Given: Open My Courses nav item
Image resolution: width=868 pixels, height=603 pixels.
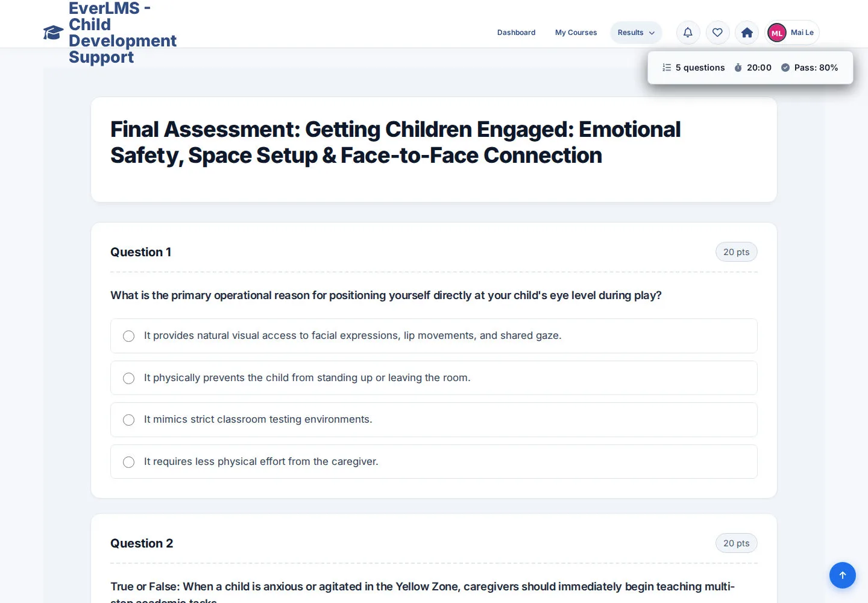Looking at the screenshot, I should (x=576, y=33).
